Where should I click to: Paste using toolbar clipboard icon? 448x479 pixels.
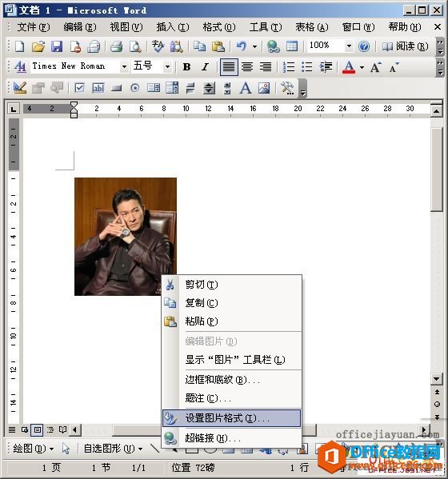[x=218, y=46]
